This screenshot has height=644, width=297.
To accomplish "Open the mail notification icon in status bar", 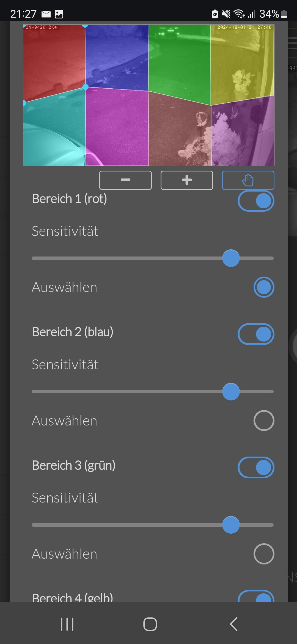I will point(46,14).
